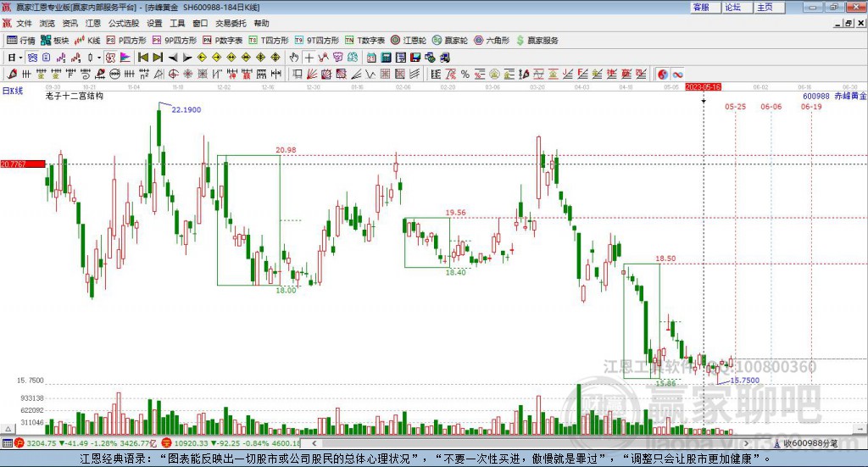Open the 江恩轮 Gann wheel tool
868x467 pixels.
(409, 41)
